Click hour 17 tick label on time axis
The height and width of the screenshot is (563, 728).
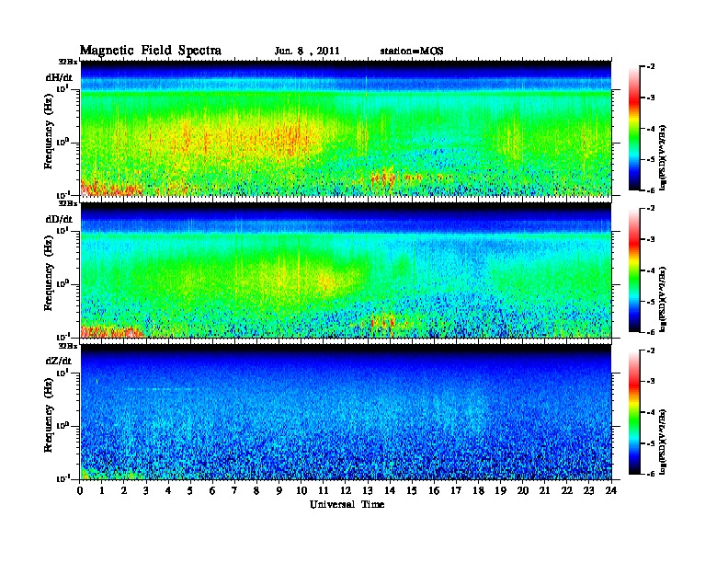456,491
